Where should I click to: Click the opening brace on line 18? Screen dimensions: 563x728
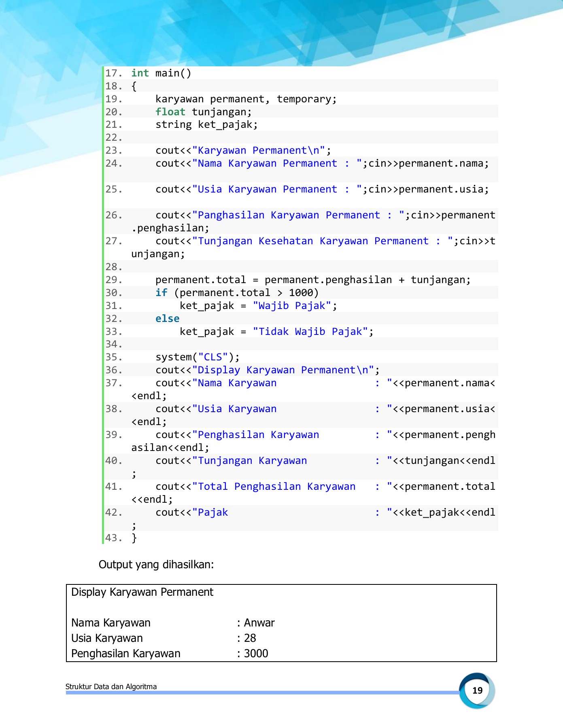click(x=134, y=86)
